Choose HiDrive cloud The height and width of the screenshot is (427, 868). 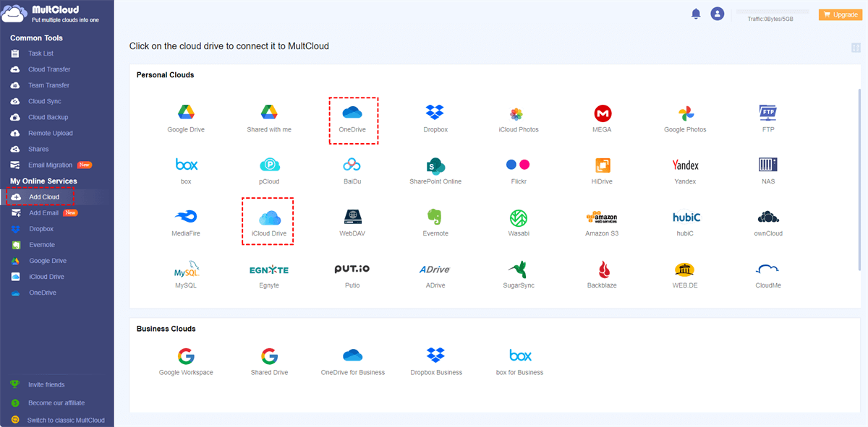coord(602,171)
